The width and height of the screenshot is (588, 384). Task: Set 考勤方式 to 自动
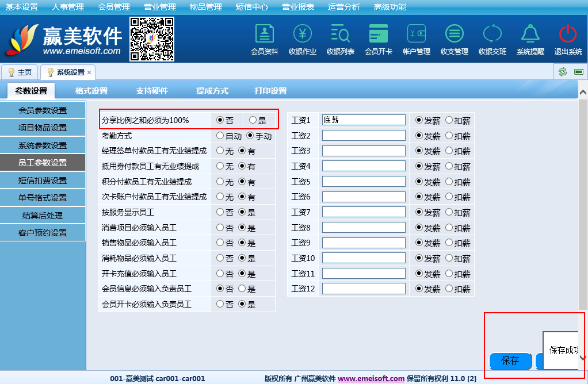tap(220, 136)
